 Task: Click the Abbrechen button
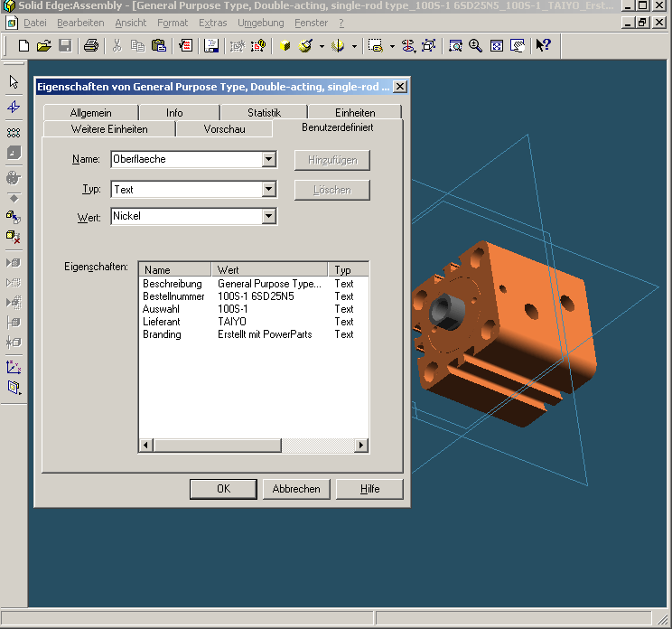pyautogui.click(x=296, y=489)
